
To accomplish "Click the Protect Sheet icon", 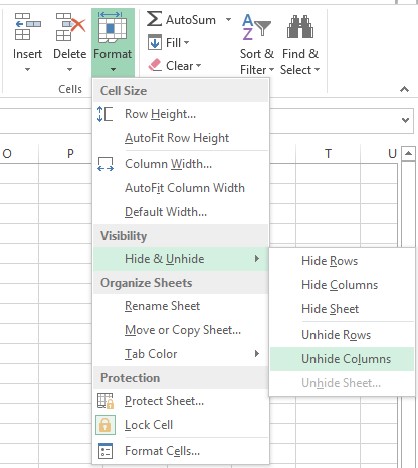I will coord(105,401).
